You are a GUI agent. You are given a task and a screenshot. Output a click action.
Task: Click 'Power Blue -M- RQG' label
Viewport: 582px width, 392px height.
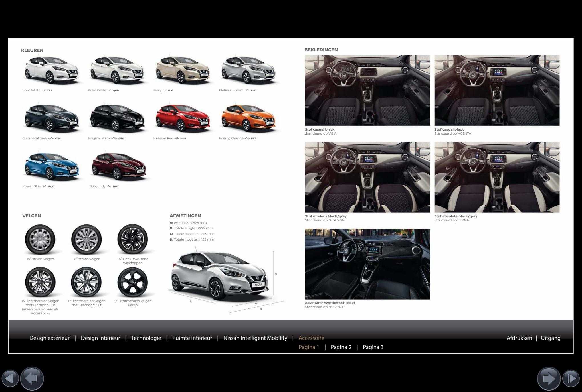(38, 186)
